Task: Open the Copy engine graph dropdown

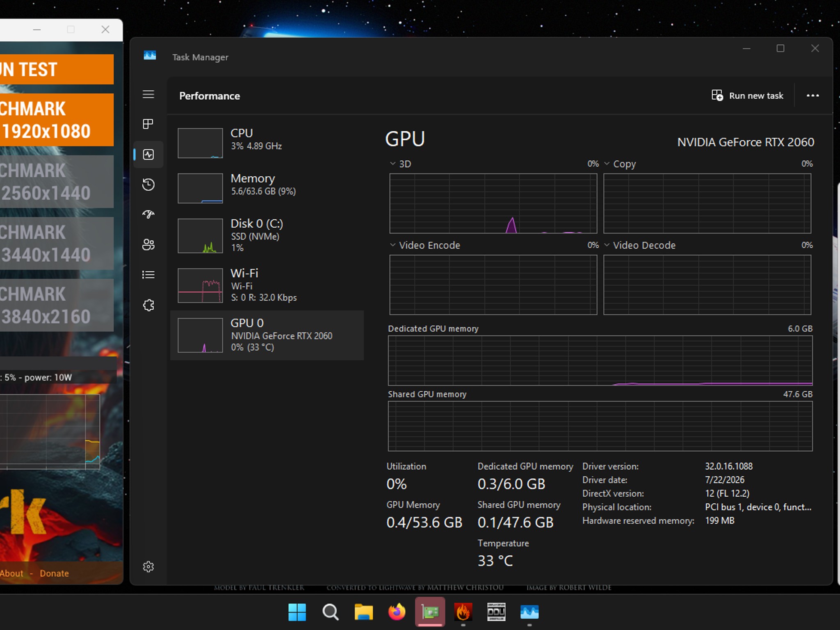Action: click(x=607, y=164)
